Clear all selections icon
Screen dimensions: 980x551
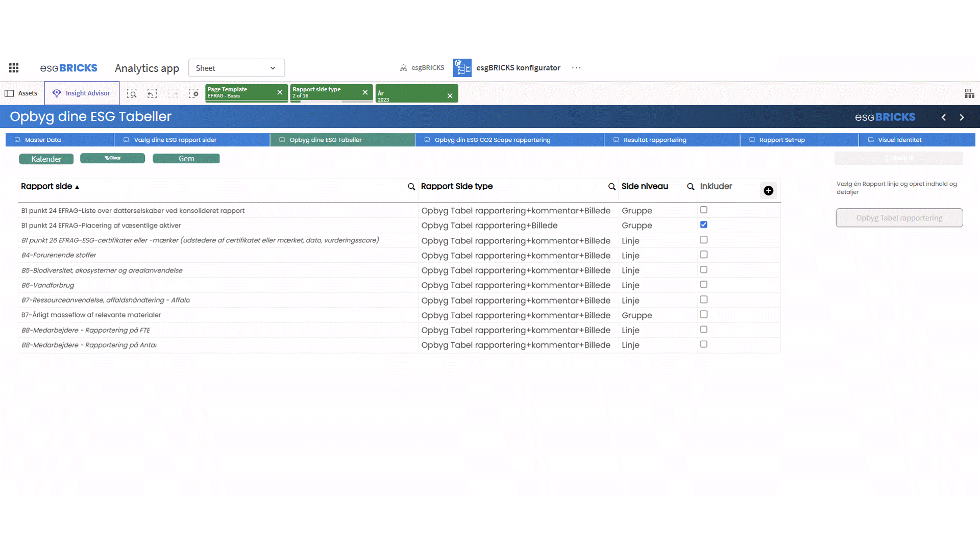193,93
